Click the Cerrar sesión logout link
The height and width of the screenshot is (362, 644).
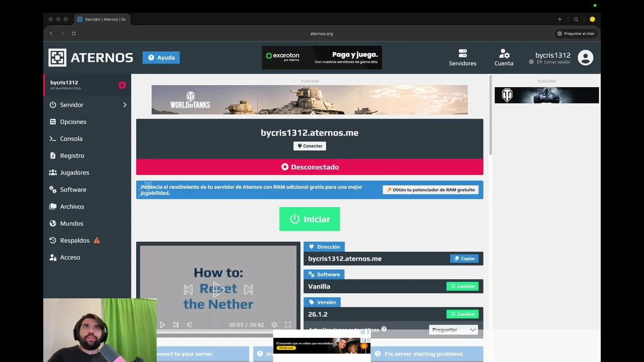click(554, 62)
